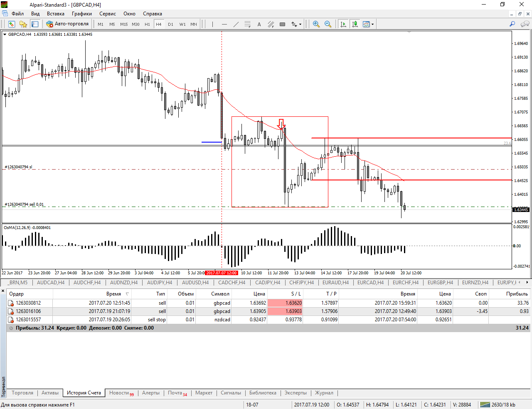The width and height of the screenshot is (532, 409).
Task: Open the Справка menu
Action: (x=153, y=14)
